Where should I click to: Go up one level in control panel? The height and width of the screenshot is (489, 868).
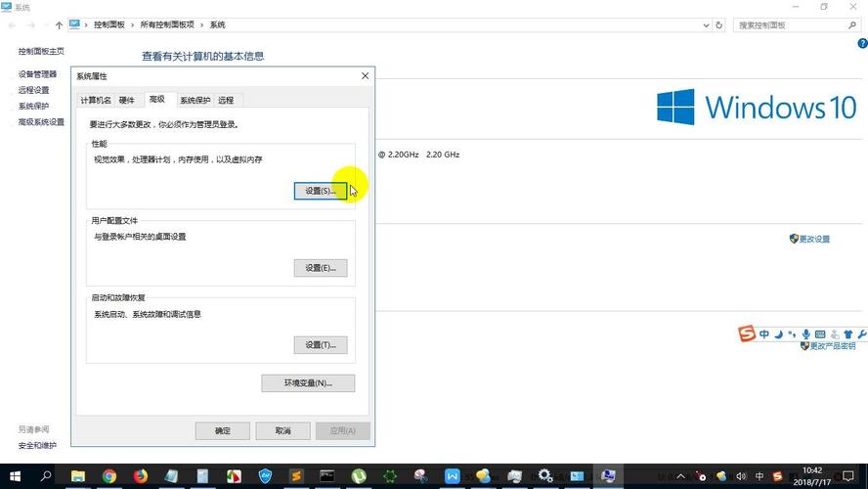(59, 24)
